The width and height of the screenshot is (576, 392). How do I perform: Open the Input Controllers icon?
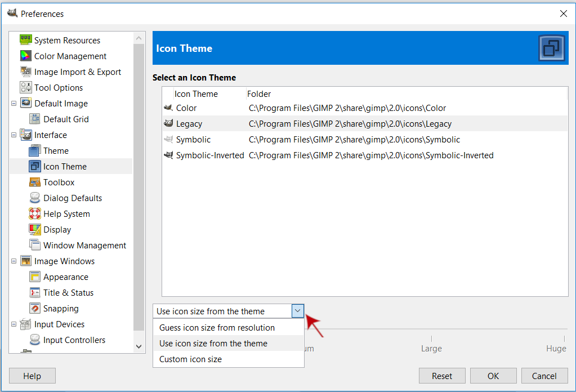click(x=35, y=340)
